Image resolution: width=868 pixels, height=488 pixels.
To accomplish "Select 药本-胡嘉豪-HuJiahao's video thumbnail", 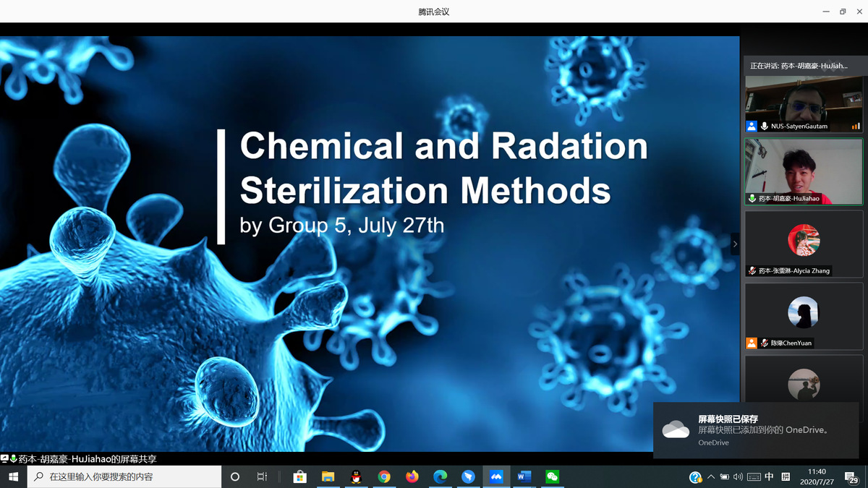I will [804, 171].
